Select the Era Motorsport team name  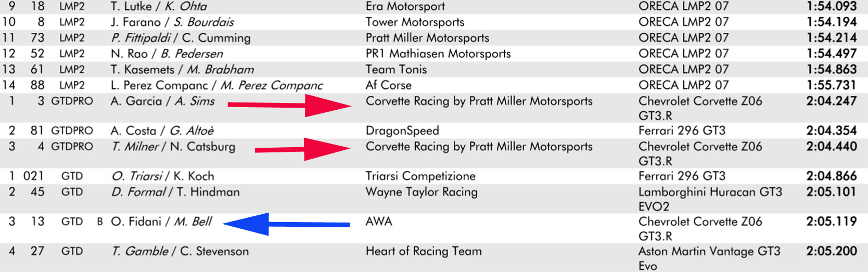pos(405,6)
